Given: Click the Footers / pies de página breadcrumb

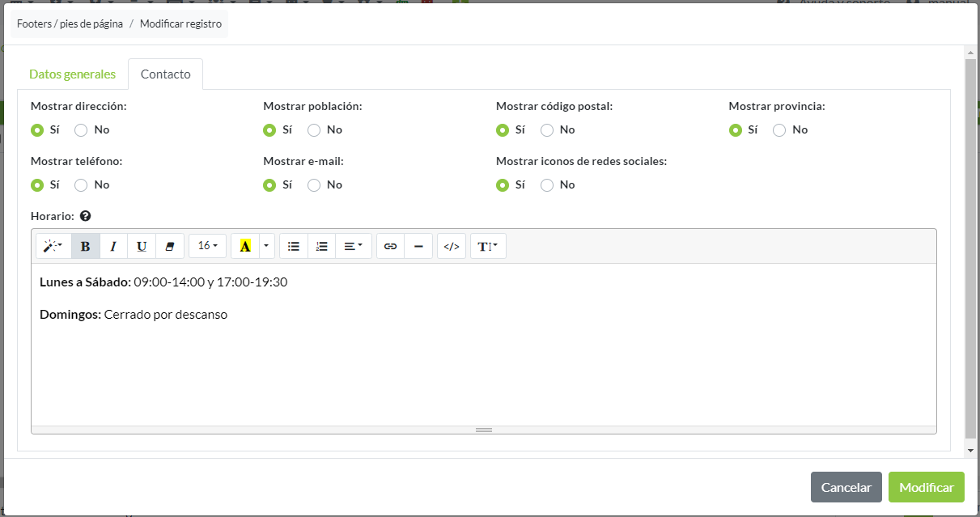Looking at the screenshot, I should (x=70, y=24).
